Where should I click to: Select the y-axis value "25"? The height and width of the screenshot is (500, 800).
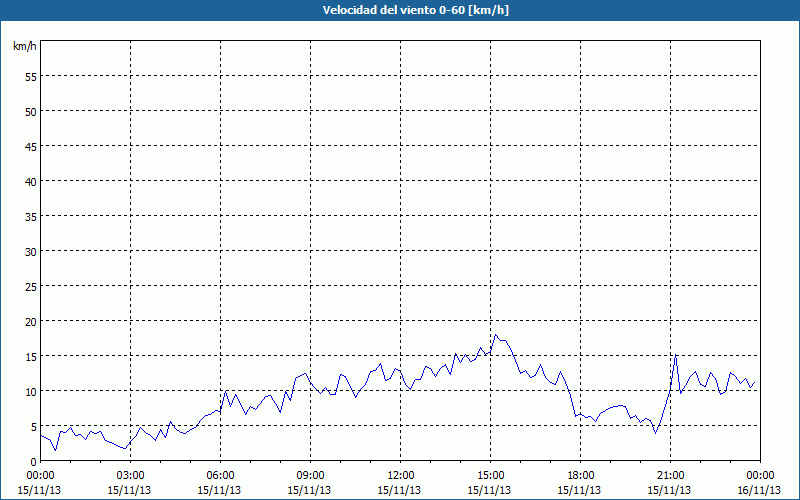tap(31, 286)
